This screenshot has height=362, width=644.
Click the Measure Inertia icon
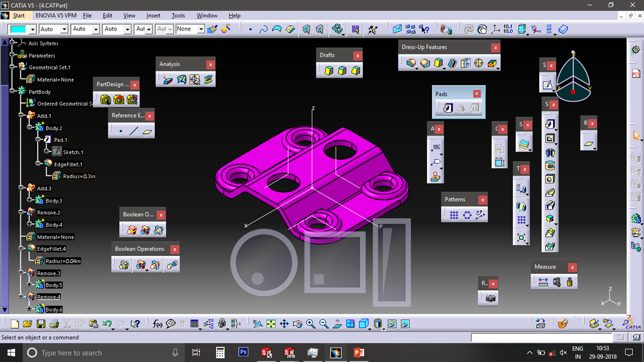coord(570,283)
